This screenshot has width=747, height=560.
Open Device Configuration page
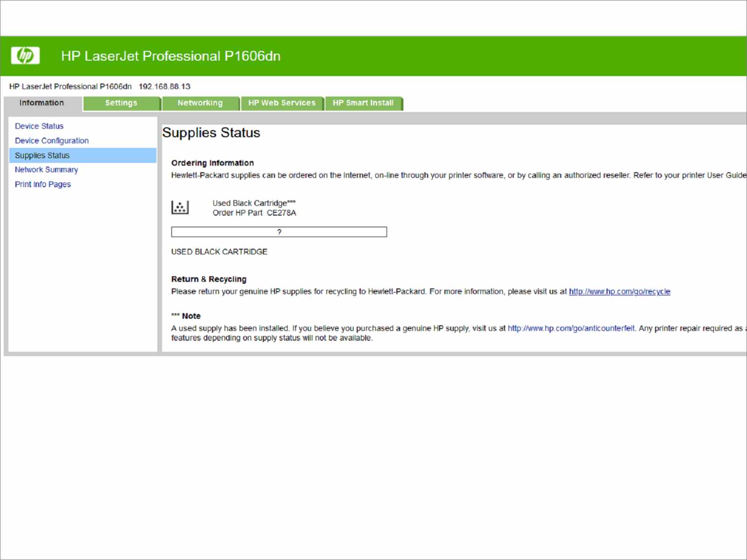pyautogui.click(x=52, y=140)
